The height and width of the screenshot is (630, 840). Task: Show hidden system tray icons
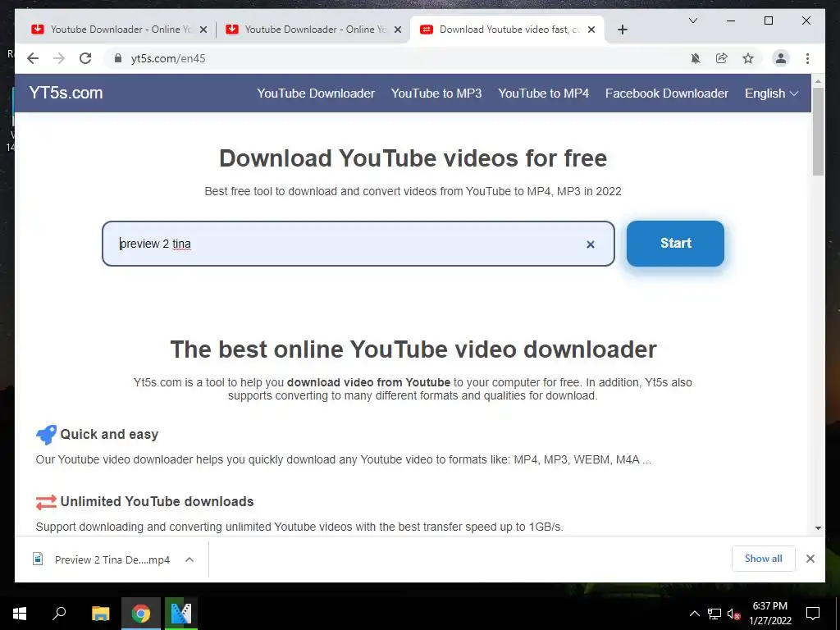694,614
